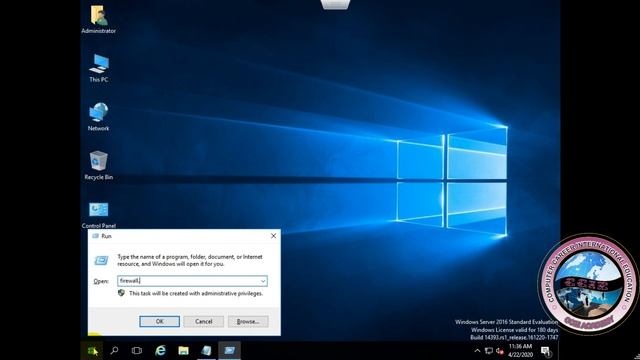
Task: Open Task View on the taskbar
Action: [137, 350]
